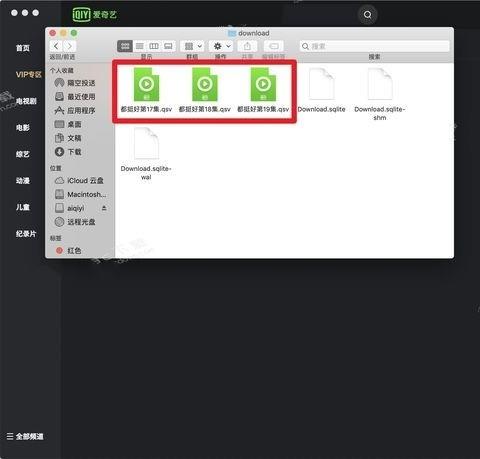Zoom the Finder download window
Viewport: 480px width, 459px height.
tap(74, 33)
